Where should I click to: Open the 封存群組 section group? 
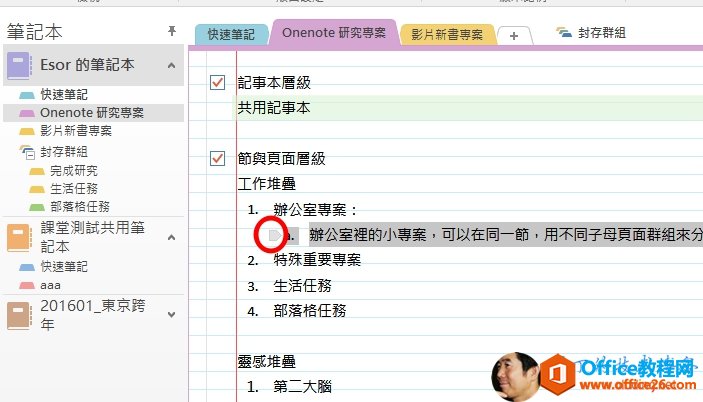591,33
